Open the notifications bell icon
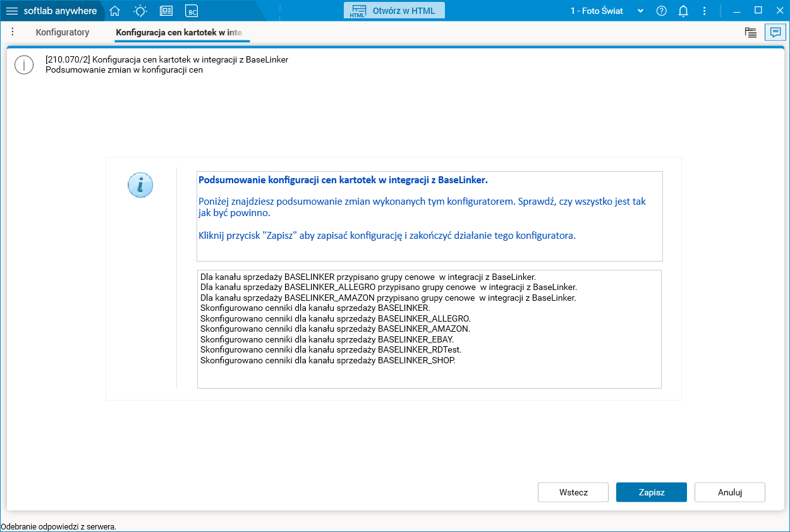Image resolution: width=790 pixels, height=532 pixels. click(683, 11)
